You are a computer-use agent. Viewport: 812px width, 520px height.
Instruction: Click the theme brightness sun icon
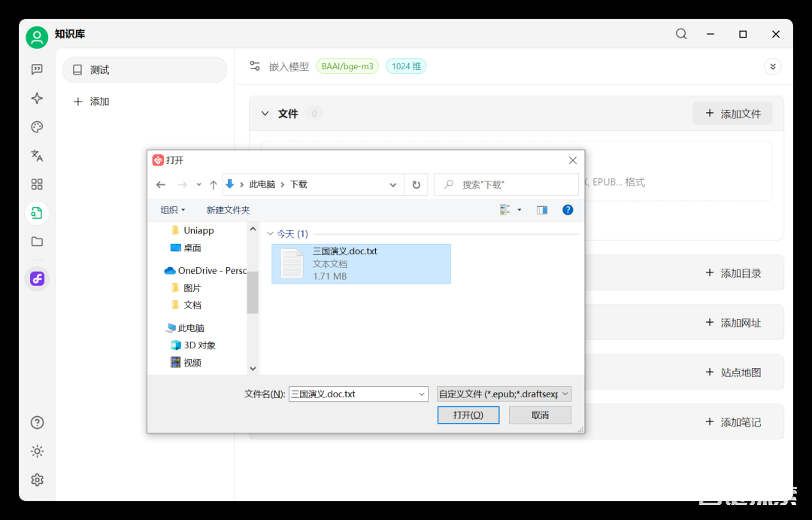[x=37, y=452]
